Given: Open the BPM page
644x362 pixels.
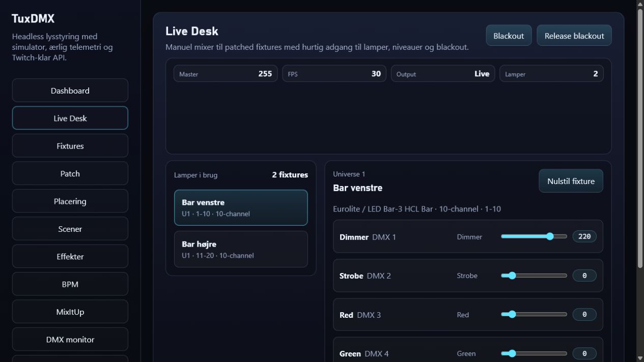Looking at the screenshot, I should (70, 284).
